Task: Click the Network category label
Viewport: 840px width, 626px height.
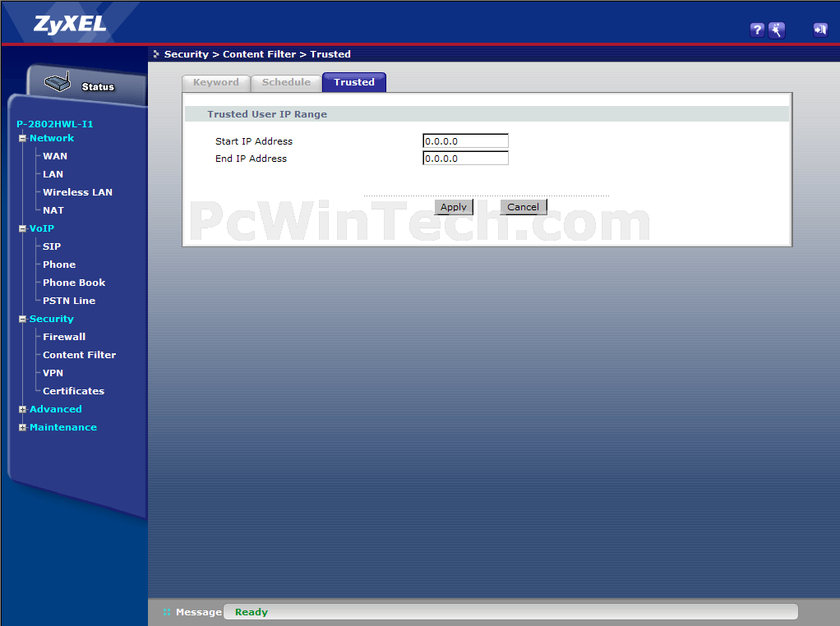Action: point(52,138)
